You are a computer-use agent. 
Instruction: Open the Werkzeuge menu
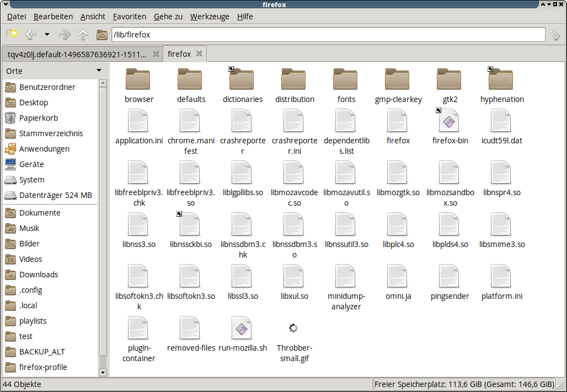[210, 17]
